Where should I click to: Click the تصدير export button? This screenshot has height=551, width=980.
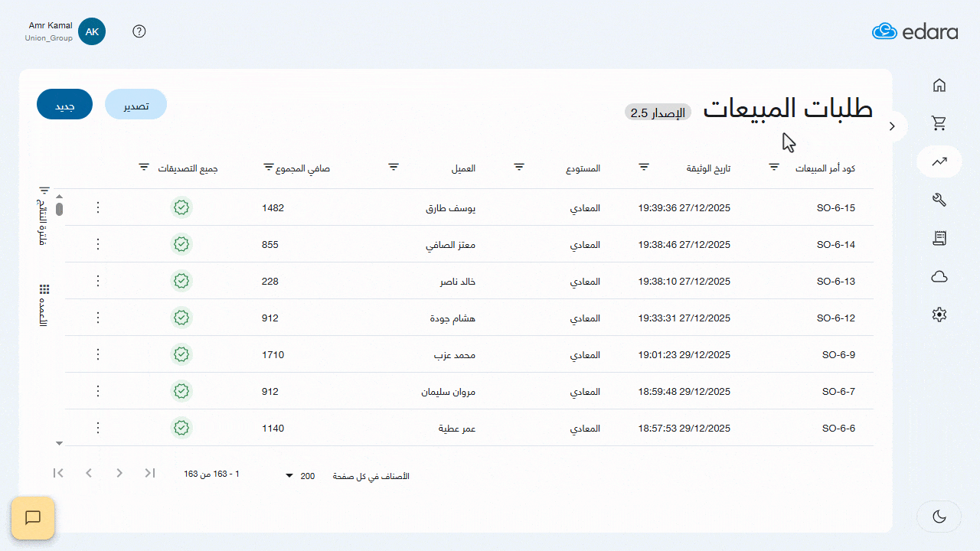tap(136, 105)
